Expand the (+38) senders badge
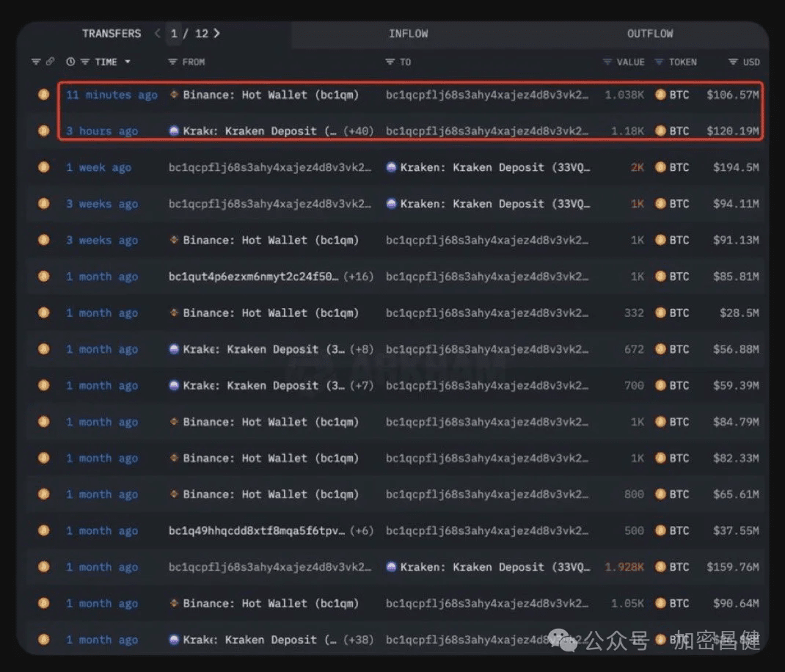 click(359, 640)
